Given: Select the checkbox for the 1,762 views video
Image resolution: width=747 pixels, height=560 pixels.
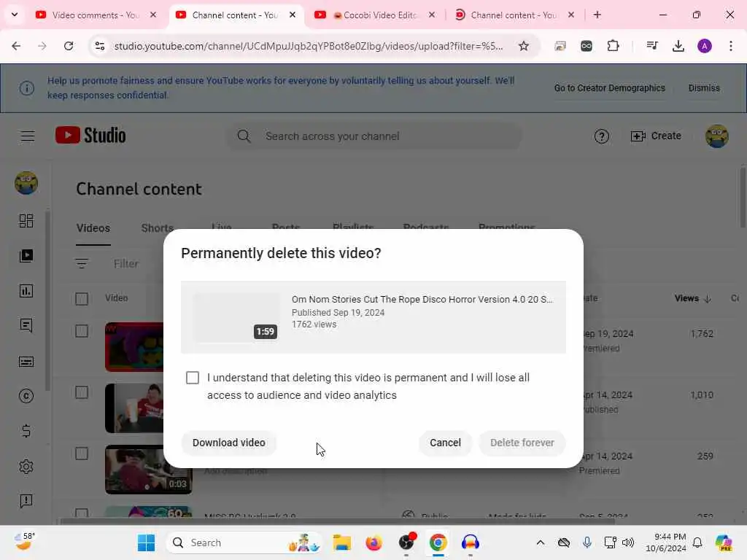Looking at the screenshot, I should pos(82,331).
